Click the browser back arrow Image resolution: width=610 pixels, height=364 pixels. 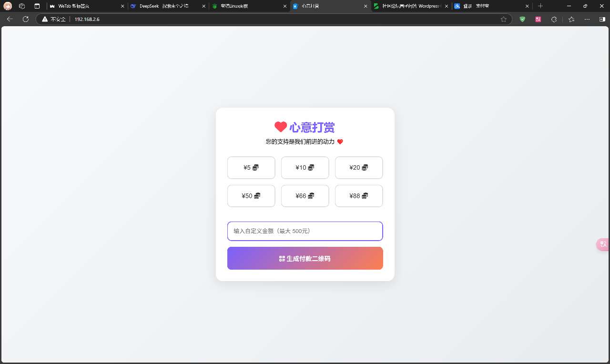[x=10, y=19]
